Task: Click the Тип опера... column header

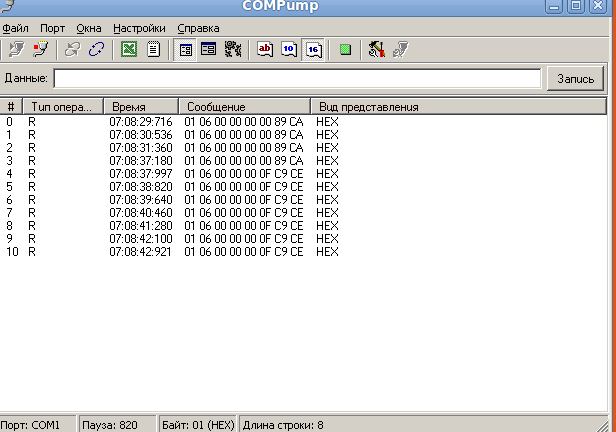Action: pos(63,106)
